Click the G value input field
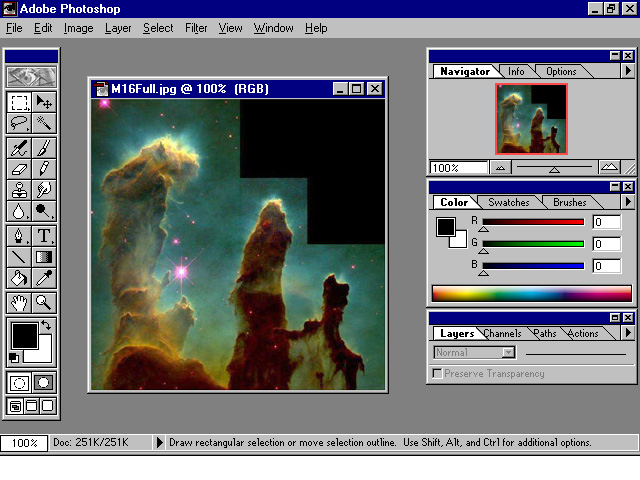Screen dimensions: 640x480 [x=607, y=244]
